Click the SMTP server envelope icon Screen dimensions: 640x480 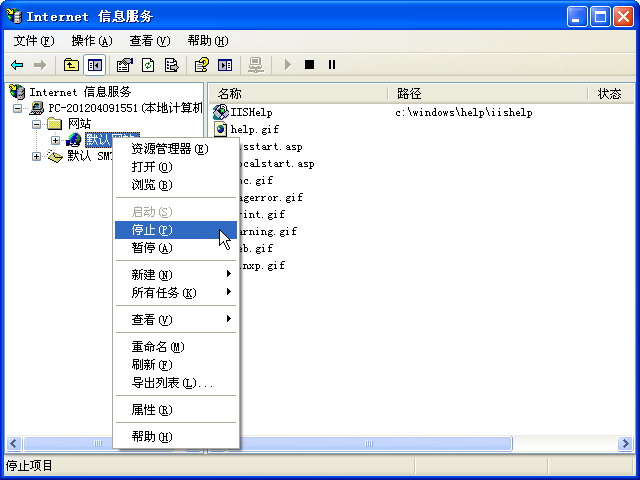[x=55, y=156]
